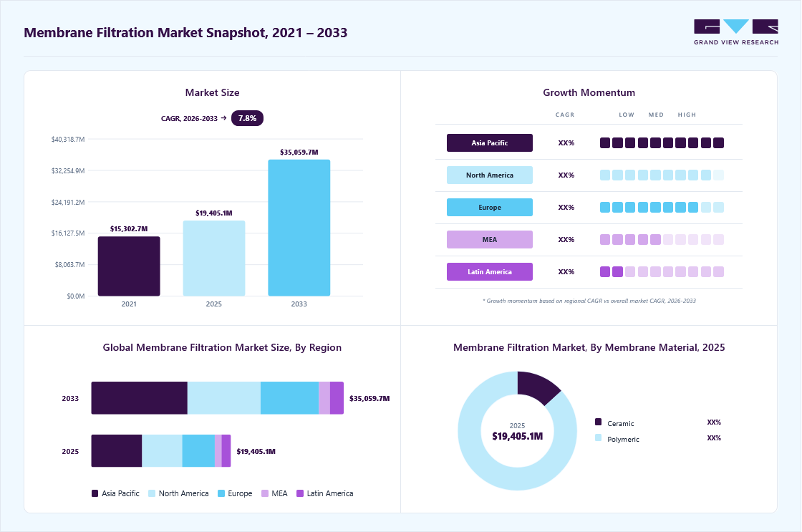
Task: Click the Growth Momentum section title
Action: coord(589,92)
